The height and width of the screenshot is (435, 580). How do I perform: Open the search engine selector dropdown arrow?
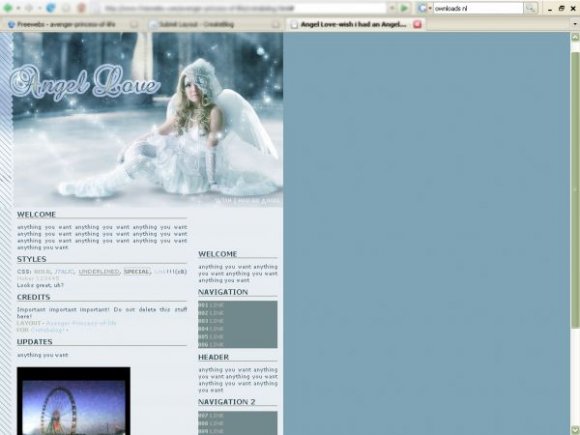point(430,8)
